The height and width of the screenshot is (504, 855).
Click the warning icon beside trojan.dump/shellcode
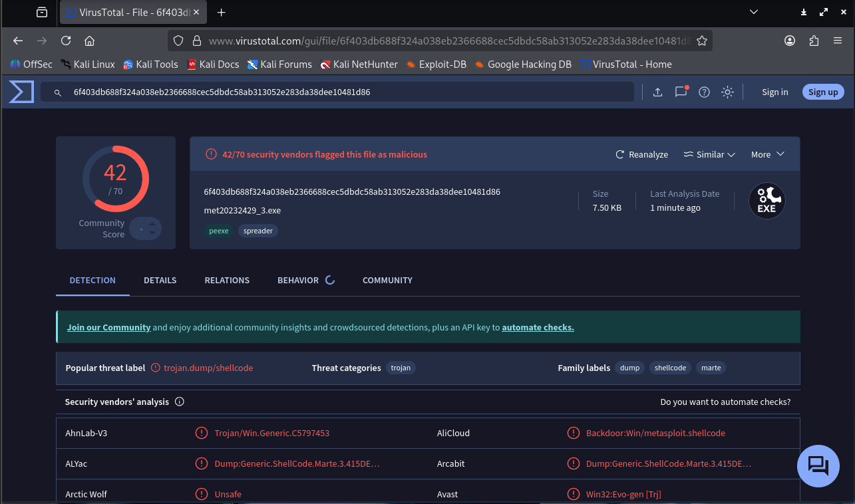(x=156, y=368)
